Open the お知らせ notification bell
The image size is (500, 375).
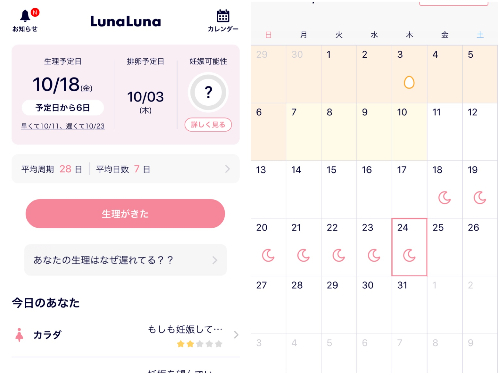point(25,16)
